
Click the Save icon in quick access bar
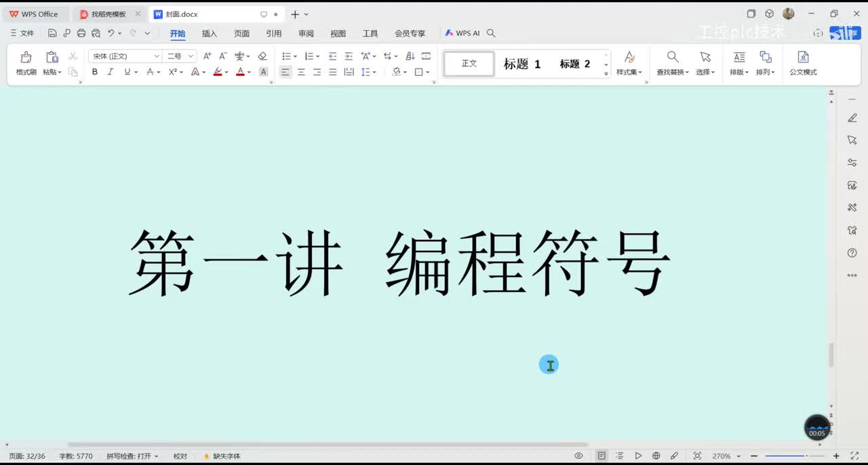tap(52, 33)
